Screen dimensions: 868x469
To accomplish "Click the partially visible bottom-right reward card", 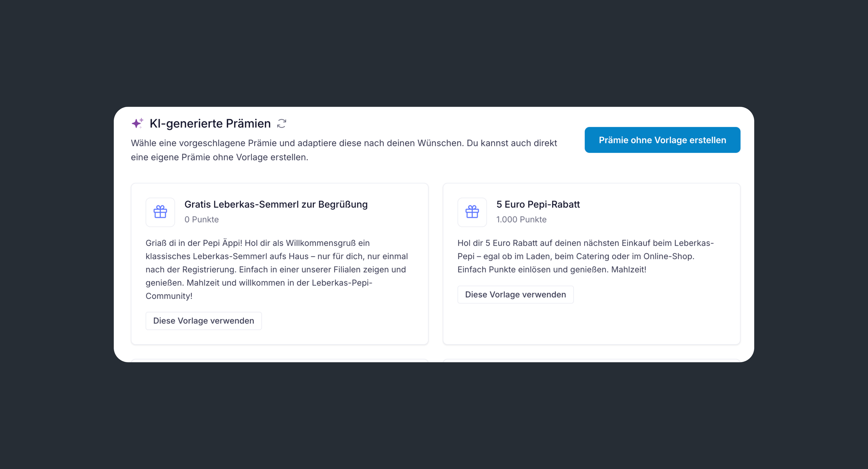I will click(x=591, y=360).
